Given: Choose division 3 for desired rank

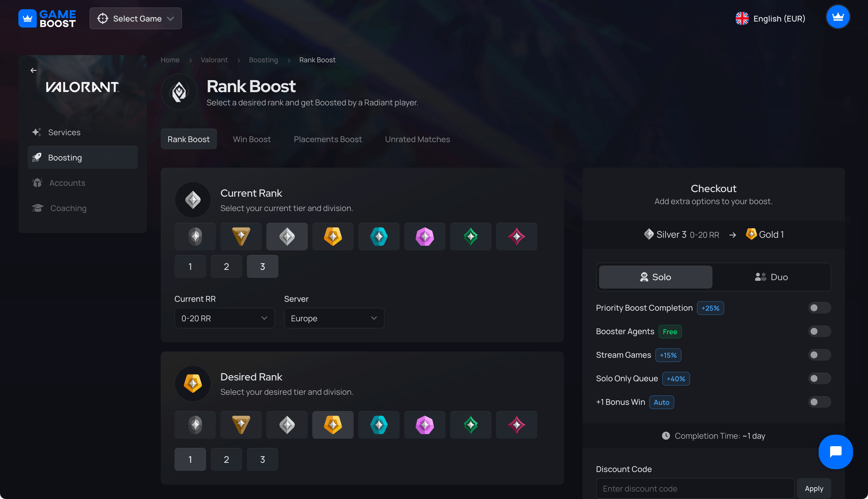Looking at the screenshot, I should (x=263, y=459).
